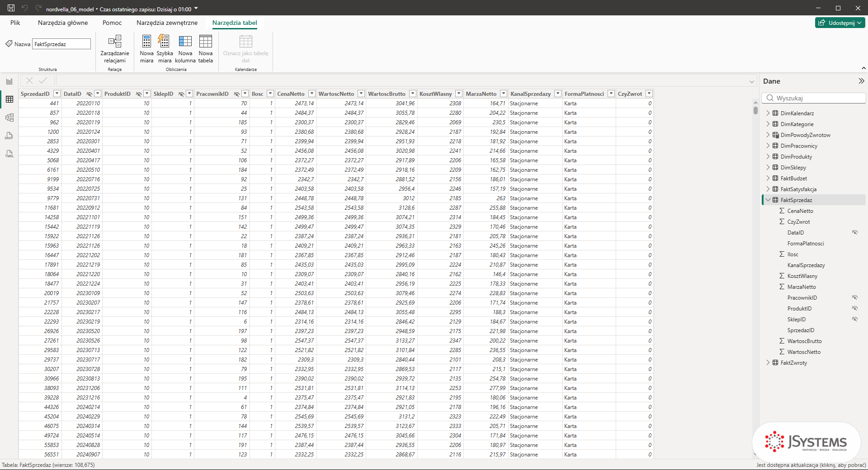Create a Nowa miara measure
This screenshot has width=868, height=470.
(x=146, y=49)
